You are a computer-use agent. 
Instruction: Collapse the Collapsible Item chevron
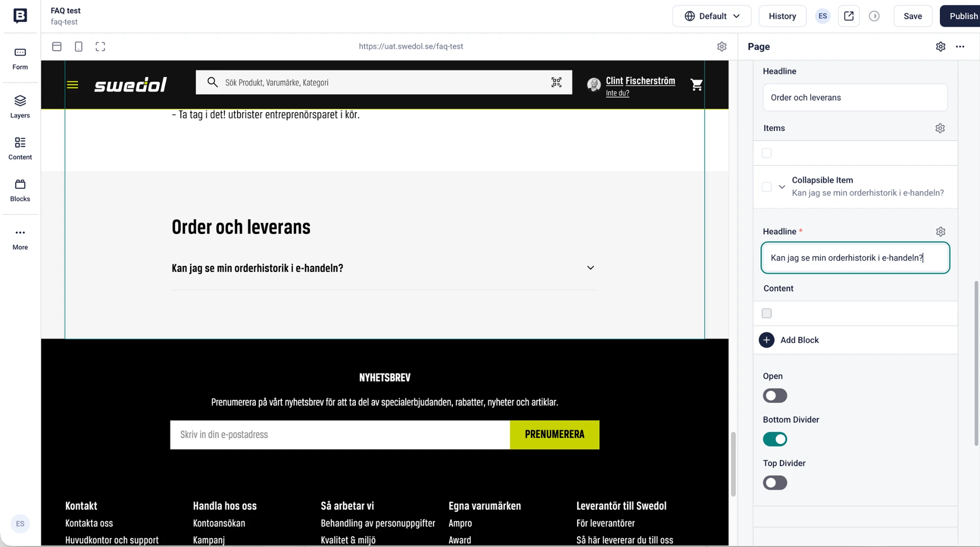click(782, 187)
